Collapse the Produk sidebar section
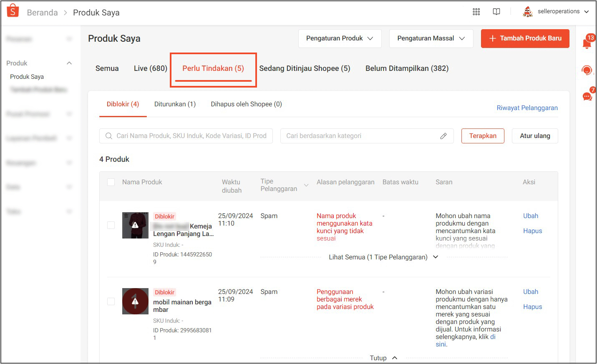The height and width of the screenshot is (364, 597). tap(69, 63)
